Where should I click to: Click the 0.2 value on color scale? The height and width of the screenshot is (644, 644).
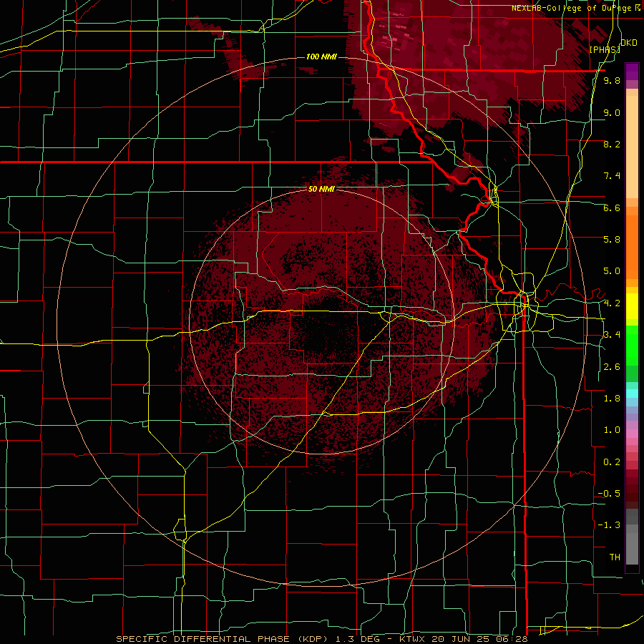coord(612,462)
